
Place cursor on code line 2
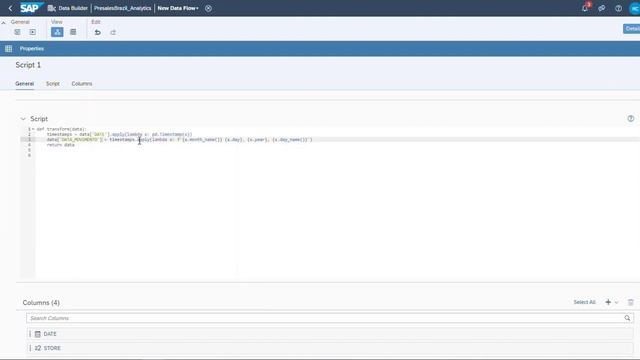click(x=119, y=134)
